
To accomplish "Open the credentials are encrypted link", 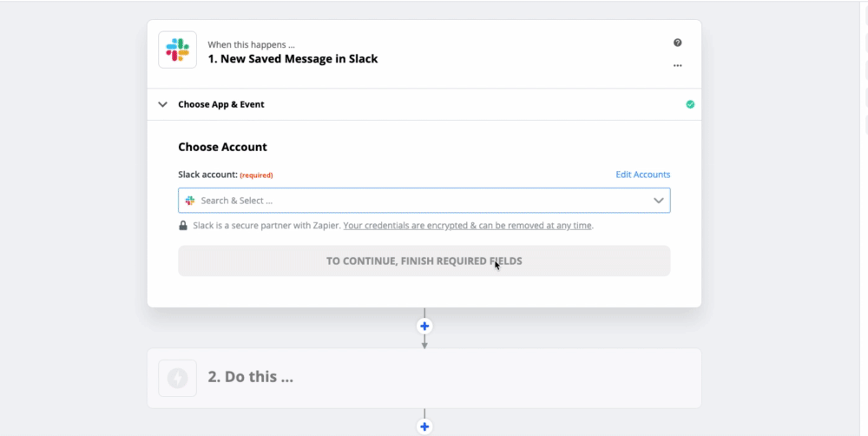I will (468, 226).
